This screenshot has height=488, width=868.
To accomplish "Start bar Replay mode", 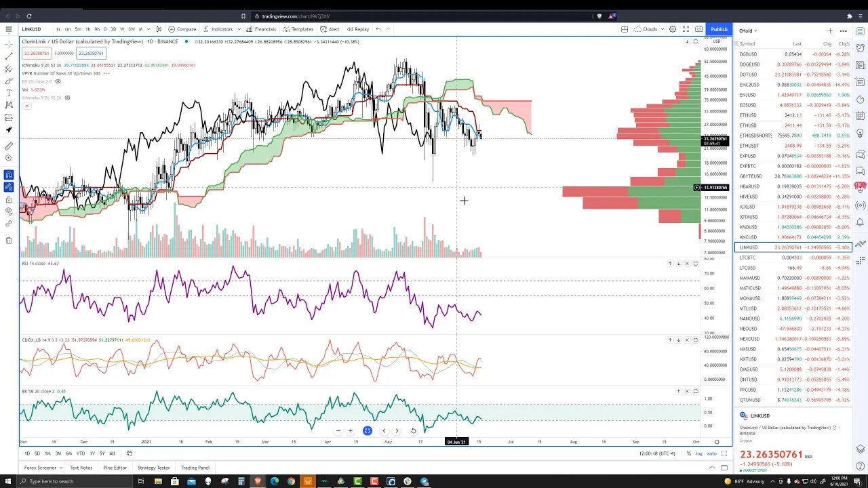I will 358,29.
